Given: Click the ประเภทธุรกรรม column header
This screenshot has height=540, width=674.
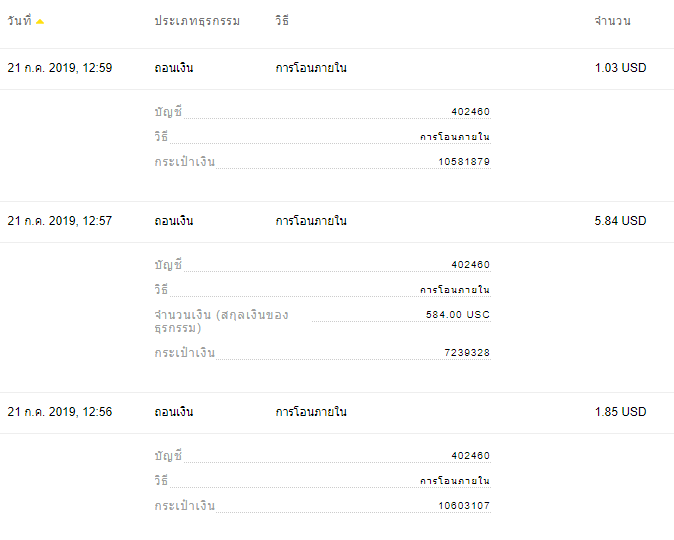Looking at the screenshot, I should point(197,20).
